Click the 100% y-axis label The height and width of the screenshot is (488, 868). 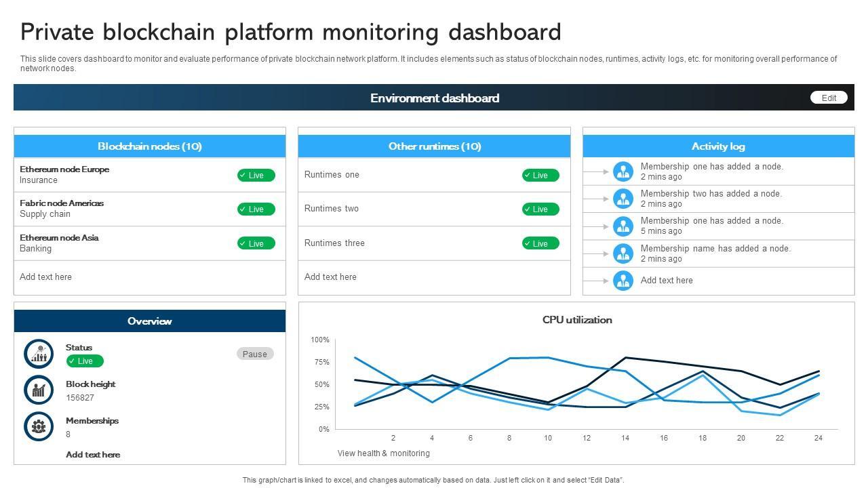pyautogui.click(x=320, y=340)
